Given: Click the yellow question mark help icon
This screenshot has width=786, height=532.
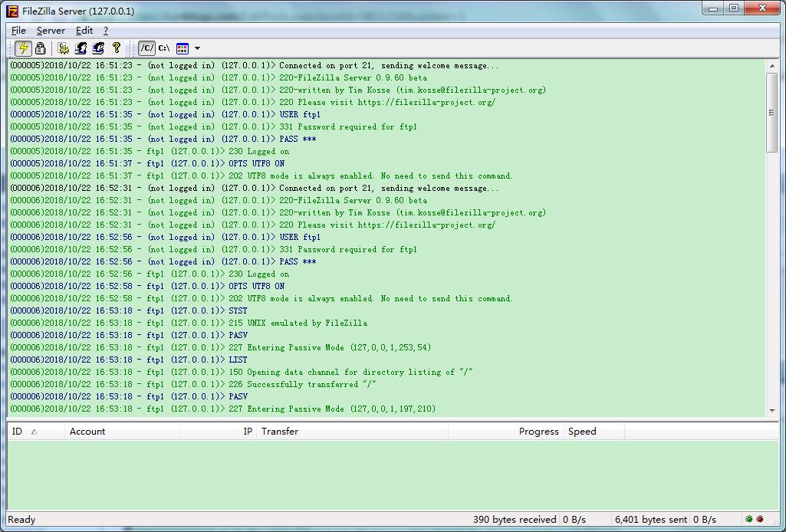Looking at the screenshot, I should pyautogui.click(x=117, y=48).
